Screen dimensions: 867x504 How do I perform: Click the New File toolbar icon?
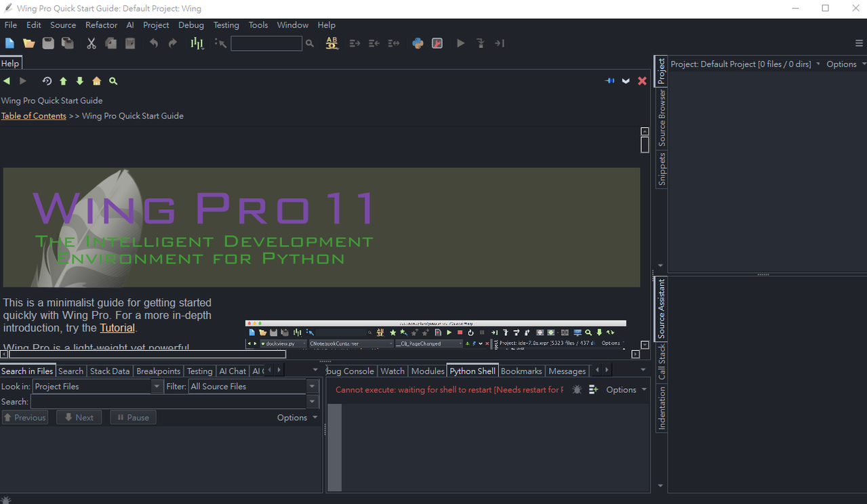tap(9, 43)
